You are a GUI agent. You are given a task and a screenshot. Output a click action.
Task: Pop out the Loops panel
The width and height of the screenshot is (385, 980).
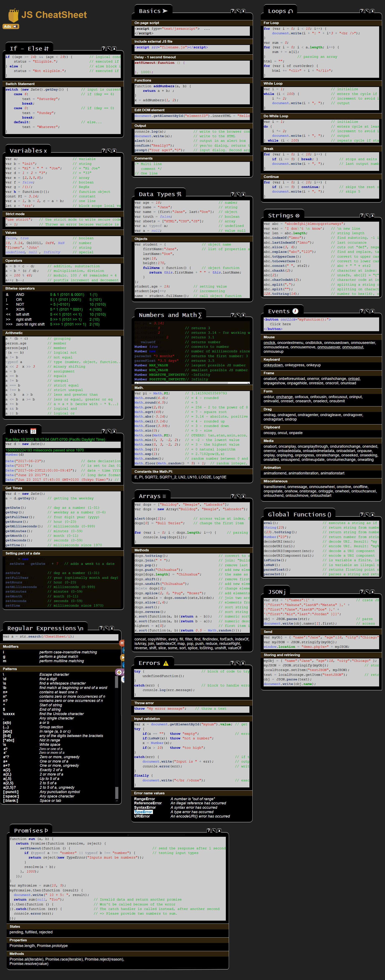367,11
